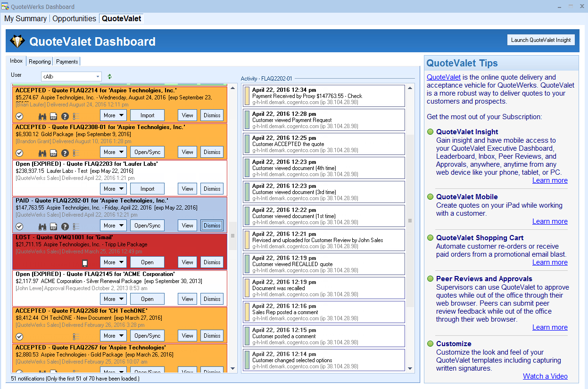Click Learn more under QuoteValet Mobile
Viewport: 588px width, 389px height.
pos(550,221)
